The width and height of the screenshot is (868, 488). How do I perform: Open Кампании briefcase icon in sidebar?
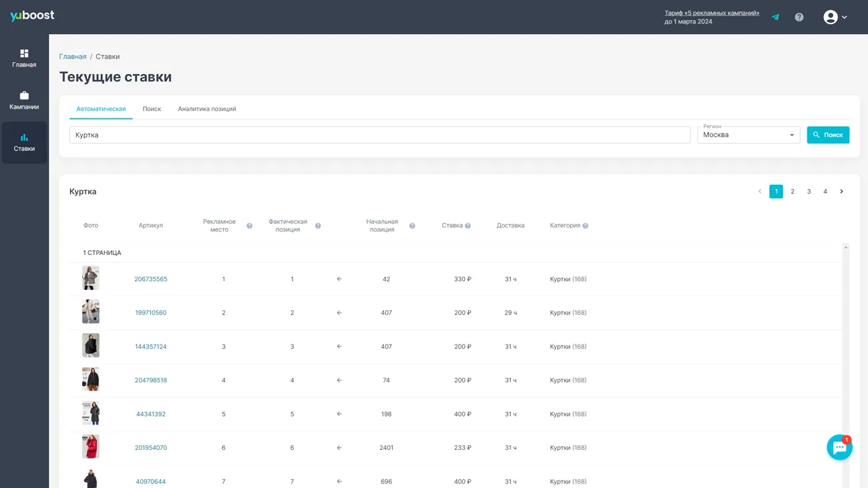[24, 95]
